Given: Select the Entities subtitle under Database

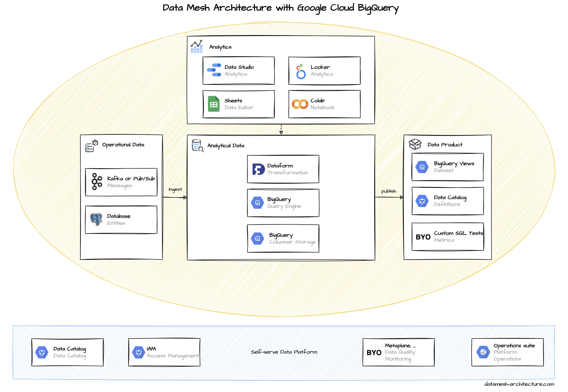Looking at the screenshot, I should point(116,223).
